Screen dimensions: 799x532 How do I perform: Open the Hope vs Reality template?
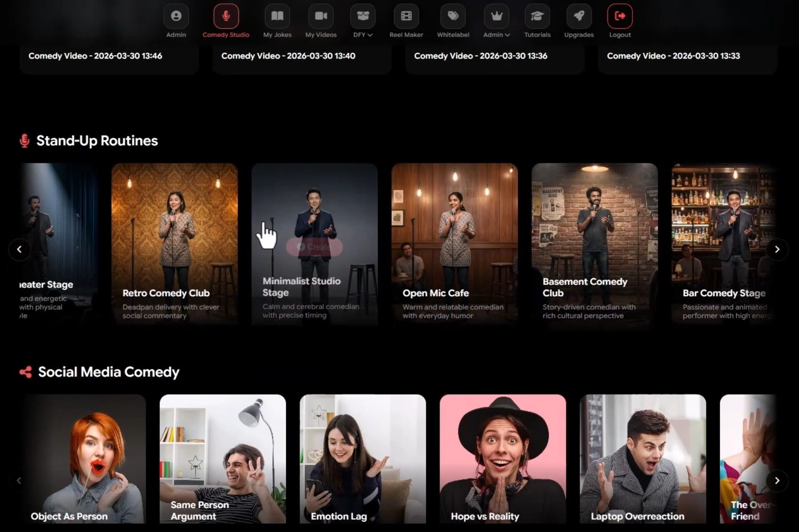point(502,458)
